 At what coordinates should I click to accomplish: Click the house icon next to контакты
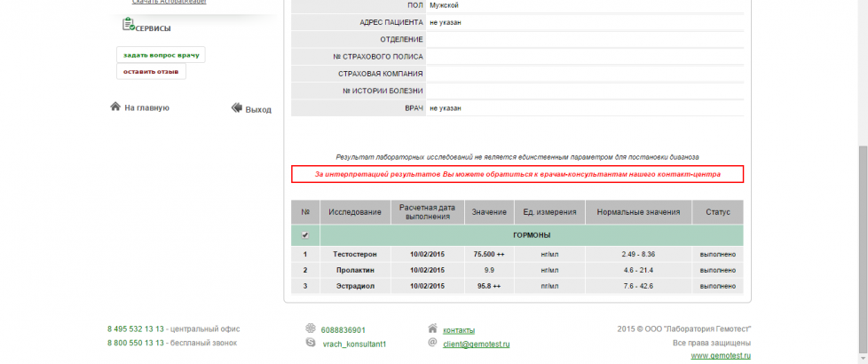pos(432,328)
